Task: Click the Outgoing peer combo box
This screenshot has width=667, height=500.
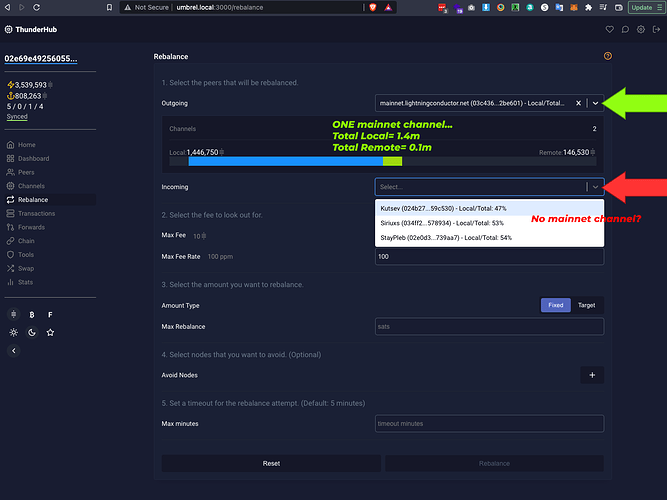Action: [489, 103]
